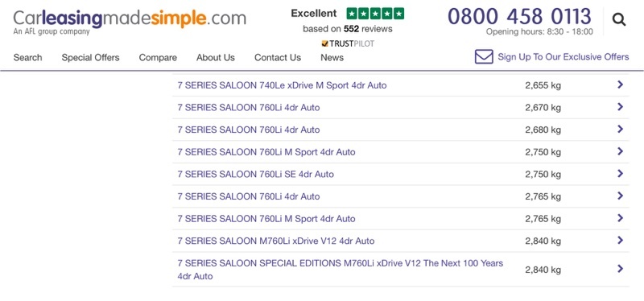Viewport: 644px width, 301px height.
Task: Click the Trustpilot logo
Action: 348,43
